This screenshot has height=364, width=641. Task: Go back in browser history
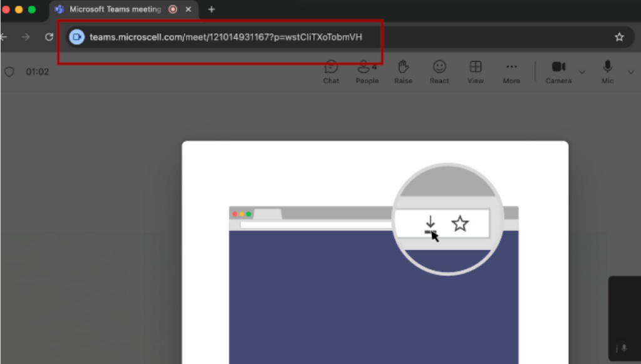[4, 37]
